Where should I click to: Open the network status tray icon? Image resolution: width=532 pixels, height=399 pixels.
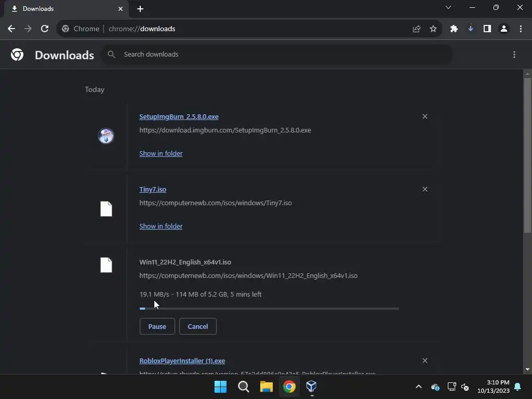pos(451,387)
